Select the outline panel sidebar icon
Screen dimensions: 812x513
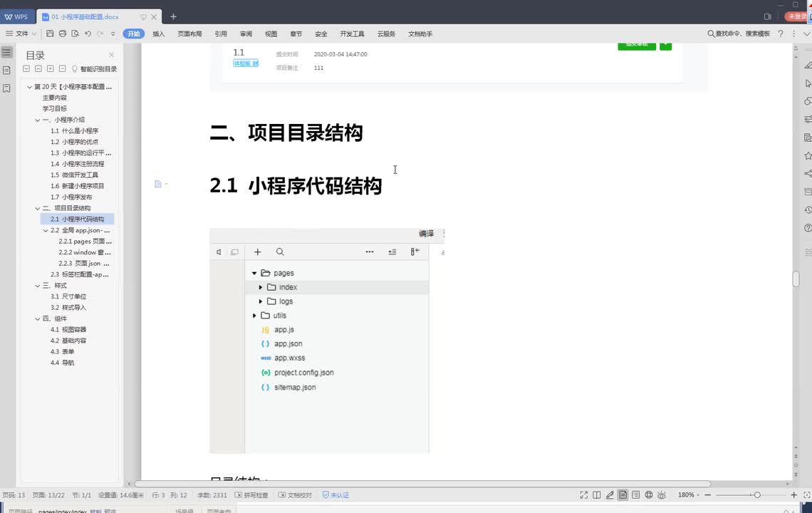coord(6,52)
